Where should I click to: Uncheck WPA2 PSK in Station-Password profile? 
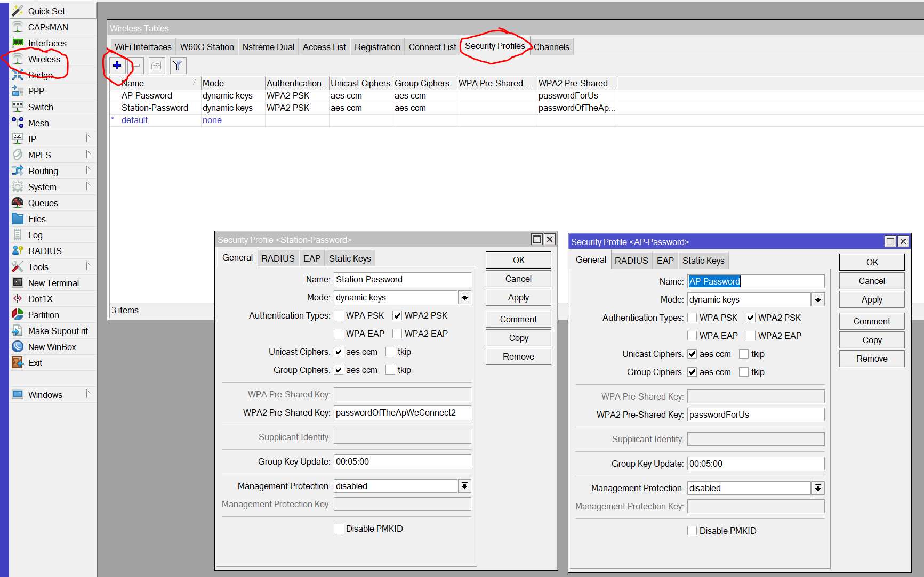click(397, 315)
